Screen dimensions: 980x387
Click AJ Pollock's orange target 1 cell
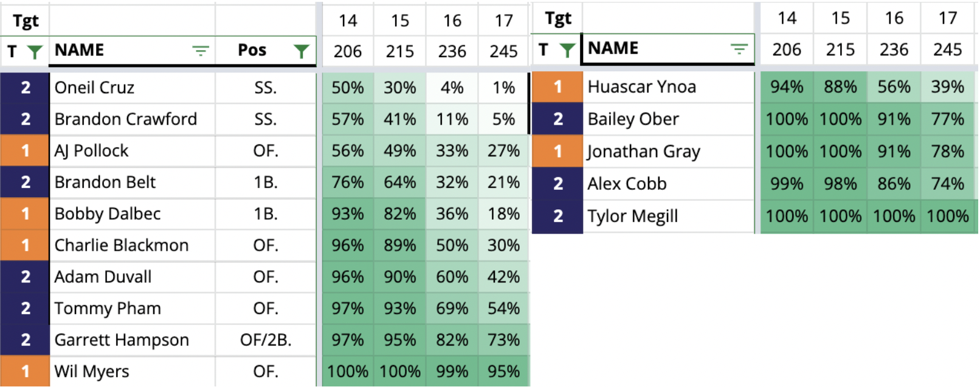click(25, 151)
